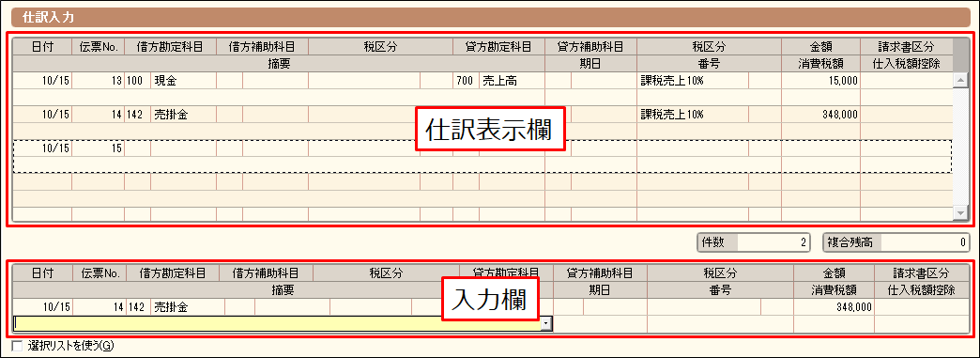Viewport: 980px width, 358px height.
Task: Click scrollbar up arrow in journal list
Action: tap(959, 80)
